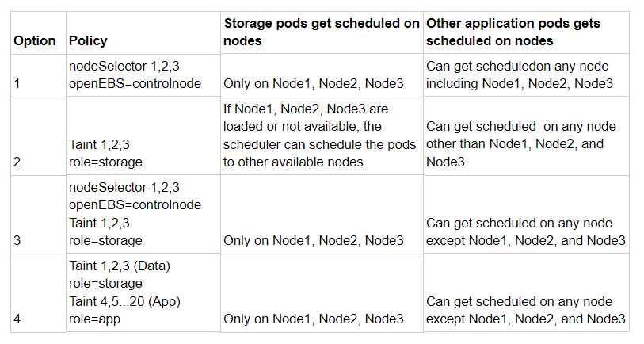Select option 4's "any node except Node1" cell
The width and height of the screenshot is (644, 344).
point(526,310)
